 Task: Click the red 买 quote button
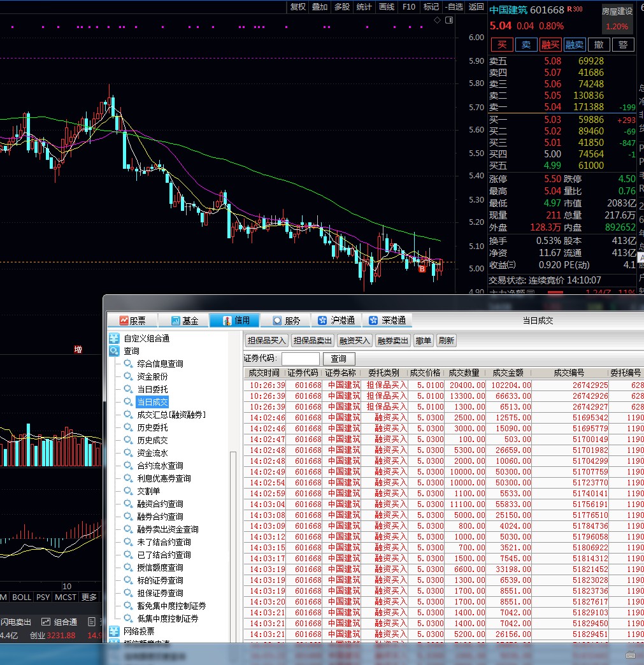point(502,45)
